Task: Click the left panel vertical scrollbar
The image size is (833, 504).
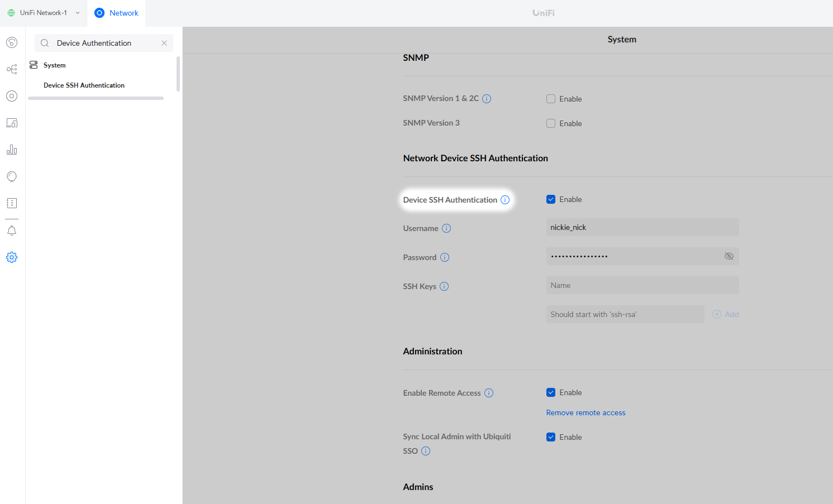Action: pyautogui.click(x=178, y=74)
